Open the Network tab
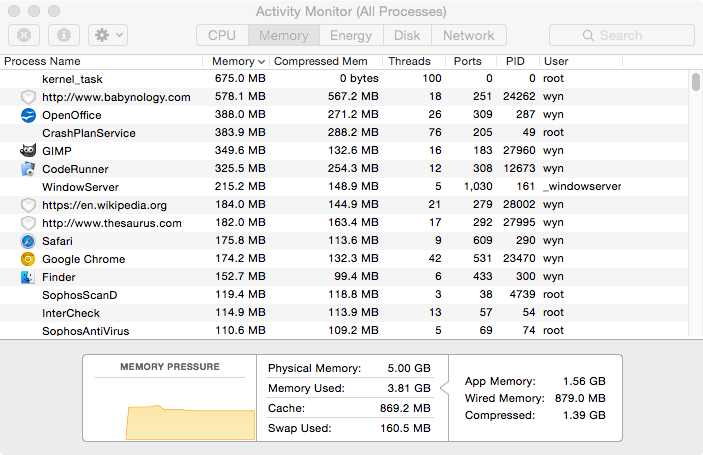703x455 pixels. (x=469, y=35)
